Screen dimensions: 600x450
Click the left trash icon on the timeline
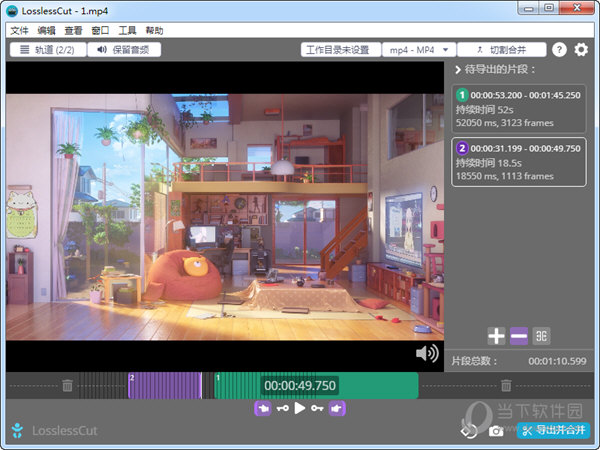(67, 385)
